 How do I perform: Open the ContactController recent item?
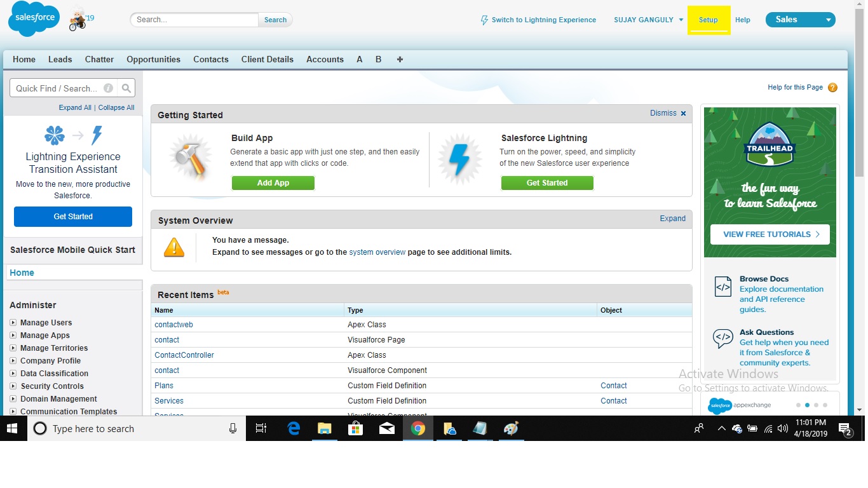pos(184,355)
